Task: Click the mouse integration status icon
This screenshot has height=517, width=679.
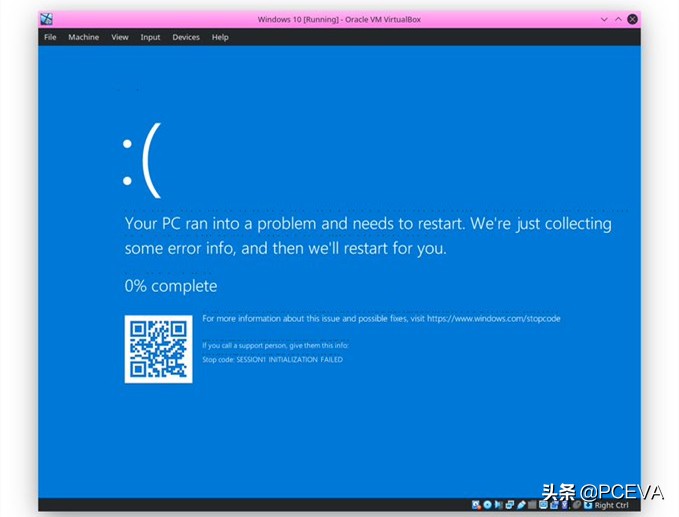Action: coord(577,505)
